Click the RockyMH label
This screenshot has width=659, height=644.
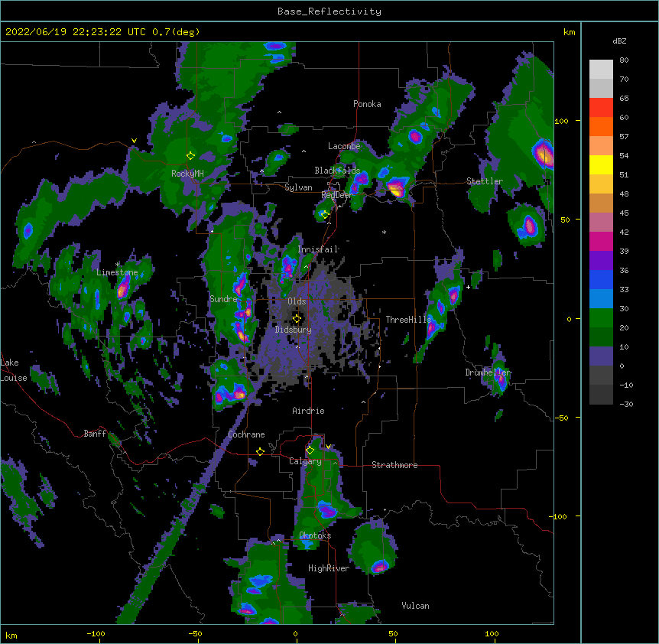tap(187, 174)
